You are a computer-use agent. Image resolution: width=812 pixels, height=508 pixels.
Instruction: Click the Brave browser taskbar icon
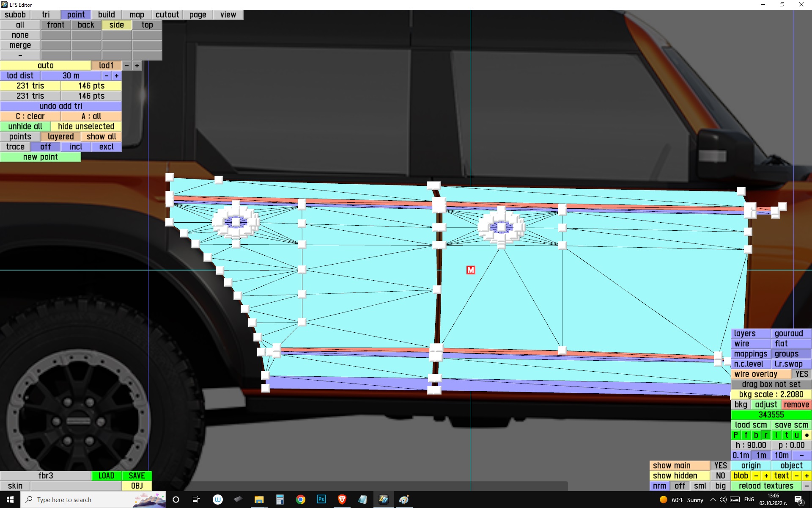click(x=342, y=500)
